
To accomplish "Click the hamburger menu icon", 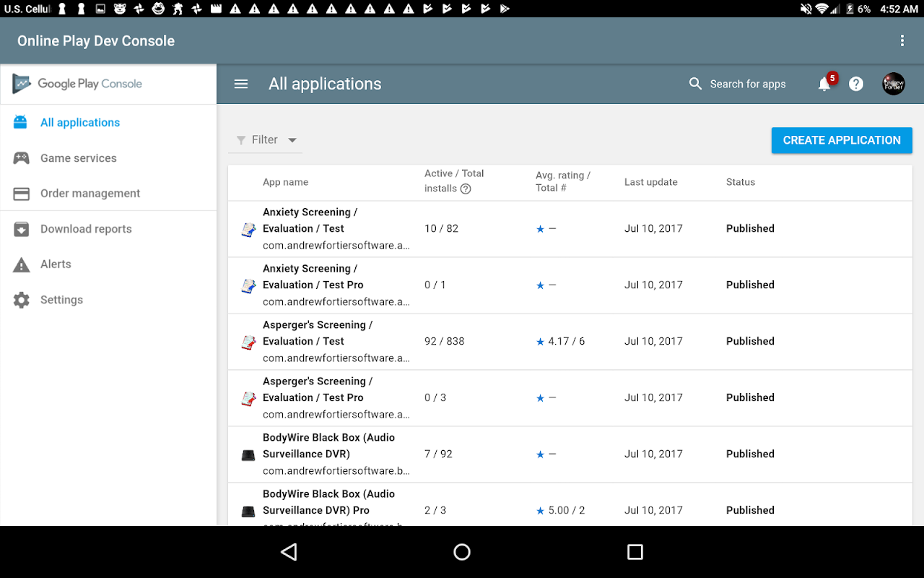I will tap(241, 84).
